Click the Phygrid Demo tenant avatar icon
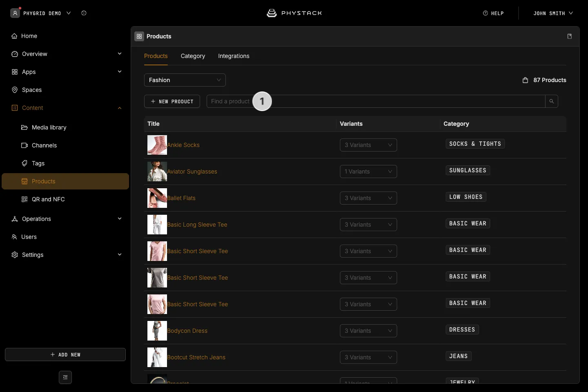 click(x=15, y=13)
